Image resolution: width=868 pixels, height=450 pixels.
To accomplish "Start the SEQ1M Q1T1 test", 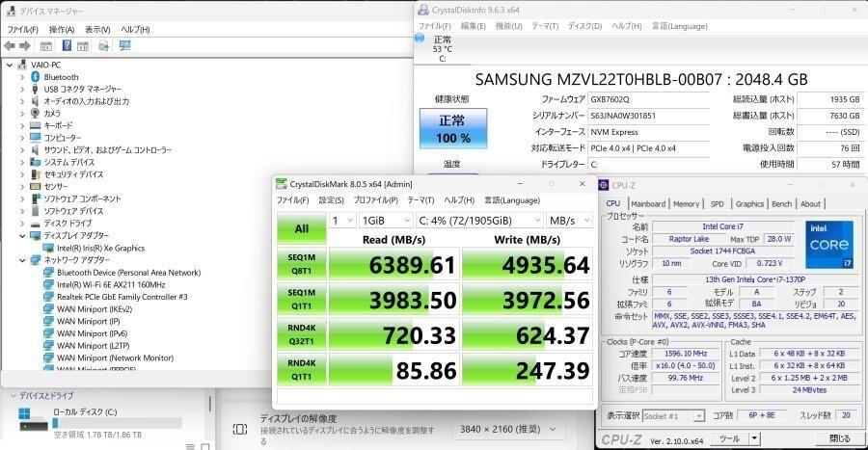I will click(302, 299).
